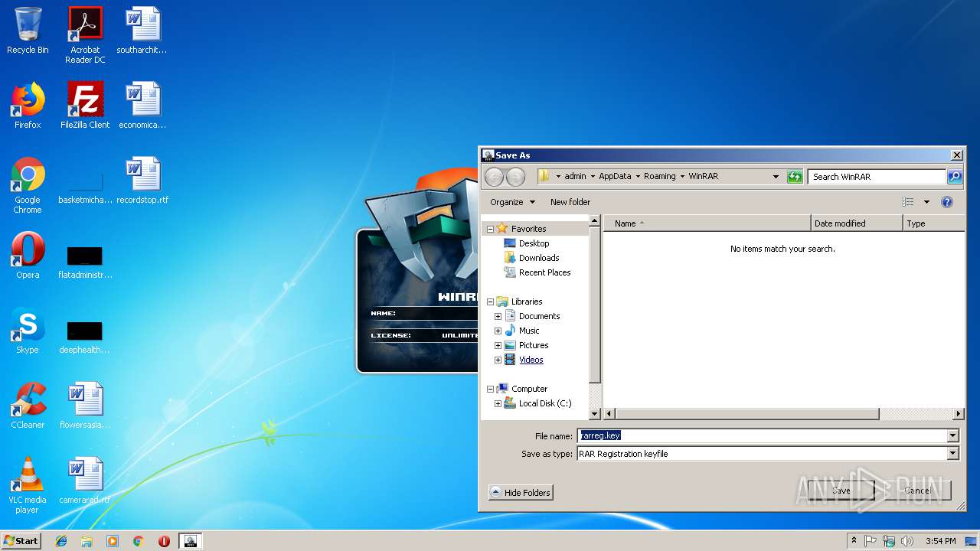
Task: Click the Start button
Action: tap(21, 541)
